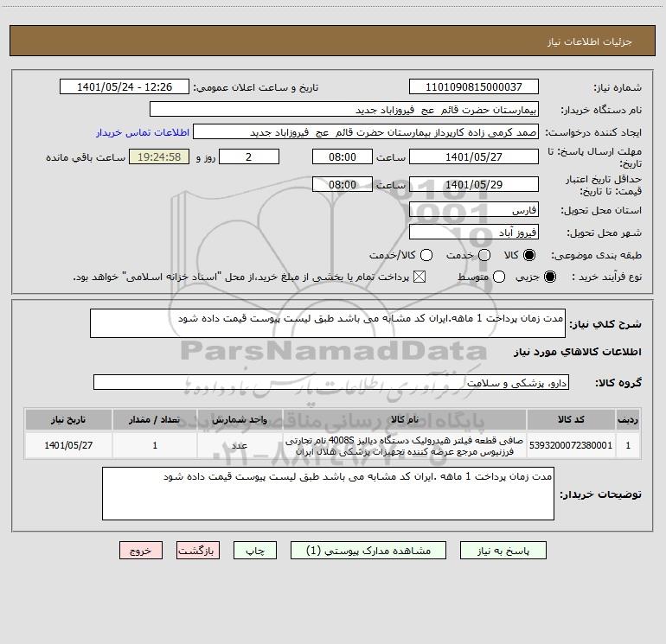
Task: Select the کالا radio button
Action: click(528, 255)
